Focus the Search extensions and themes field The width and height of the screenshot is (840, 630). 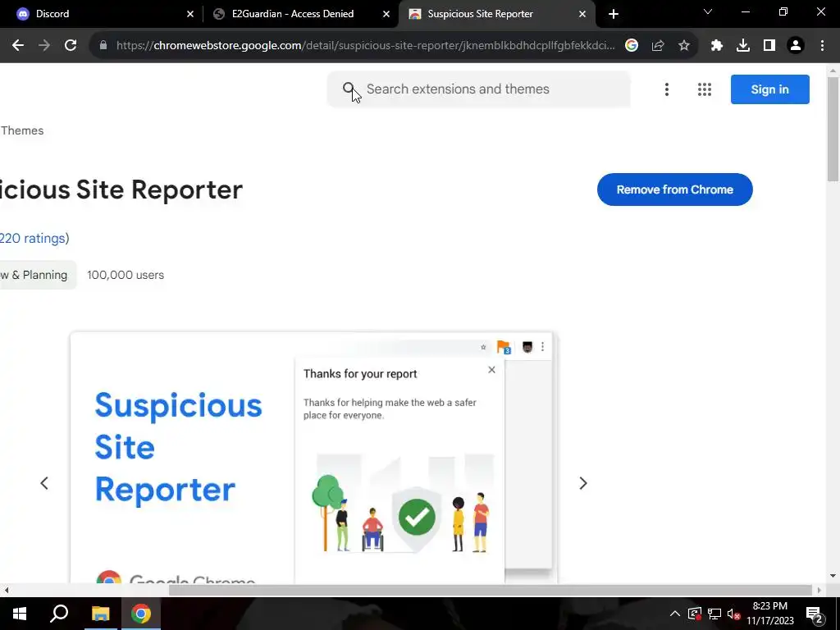pos(479,89)
